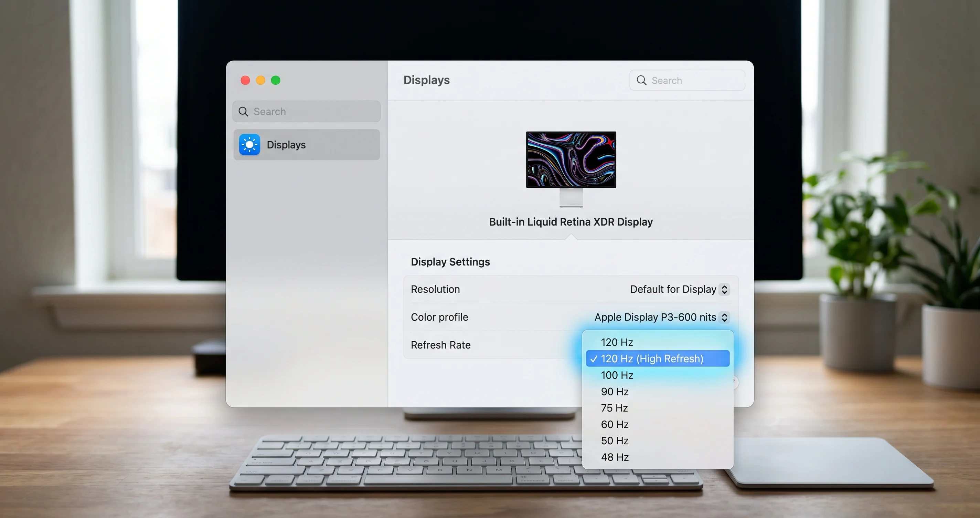Click the magnifier icon in sidebar search
Viewport: 980px width, 518px height.
(x=243, y=112)
